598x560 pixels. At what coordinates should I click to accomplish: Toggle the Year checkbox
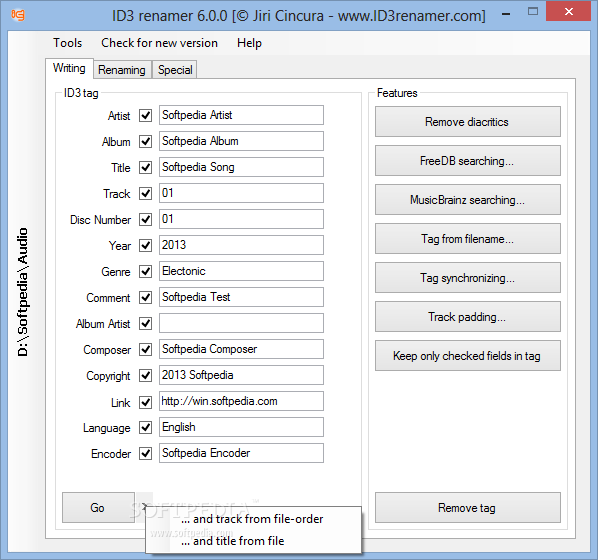[x=145, y=245]
